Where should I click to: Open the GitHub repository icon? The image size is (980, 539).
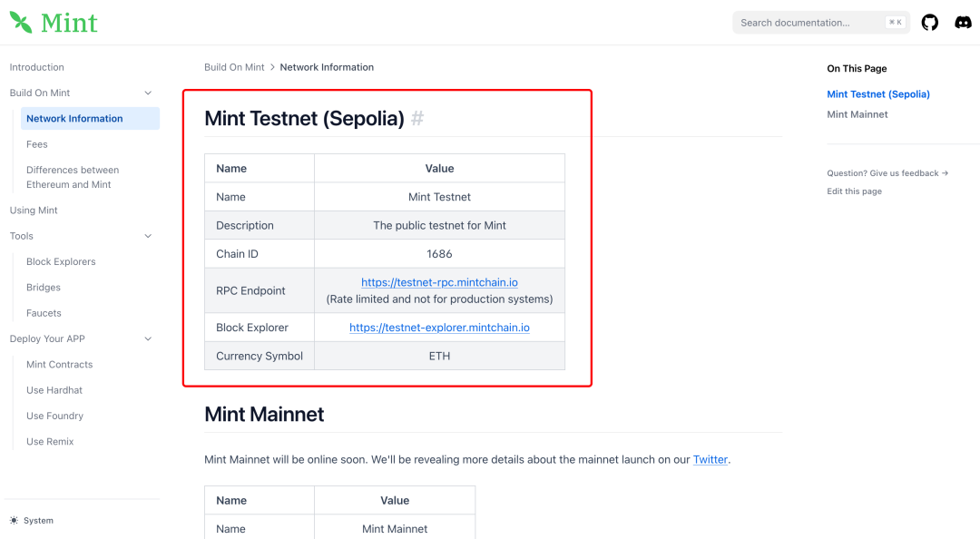[930, 23]
